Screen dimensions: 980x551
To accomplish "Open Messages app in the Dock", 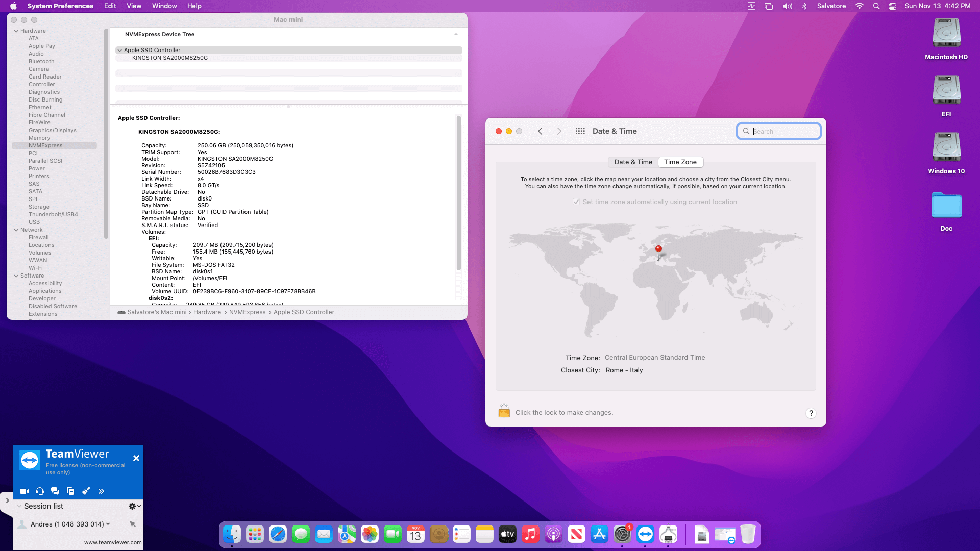I will (x=301, y=534).
